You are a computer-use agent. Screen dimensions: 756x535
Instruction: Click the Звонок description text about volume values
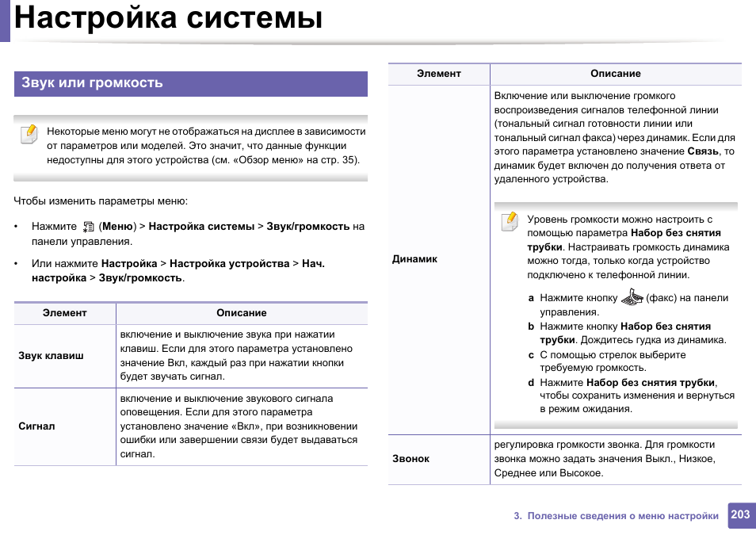click(x=604, y=459)
